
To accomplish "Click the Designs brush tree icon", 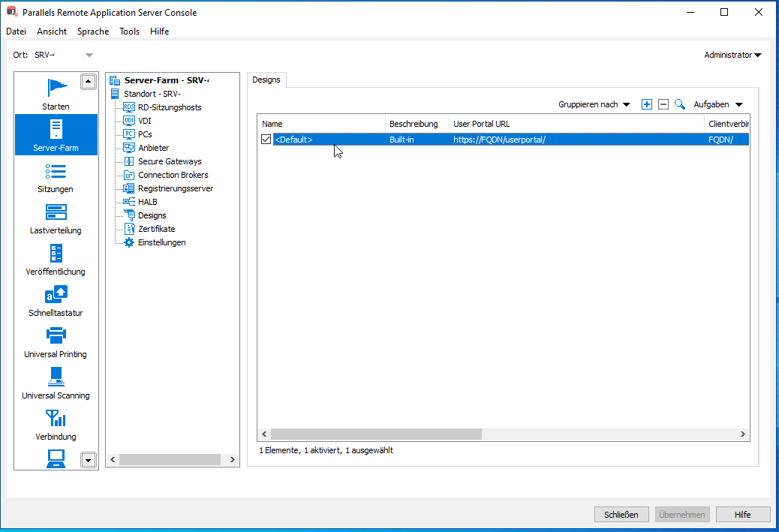I will click(128, 215).
